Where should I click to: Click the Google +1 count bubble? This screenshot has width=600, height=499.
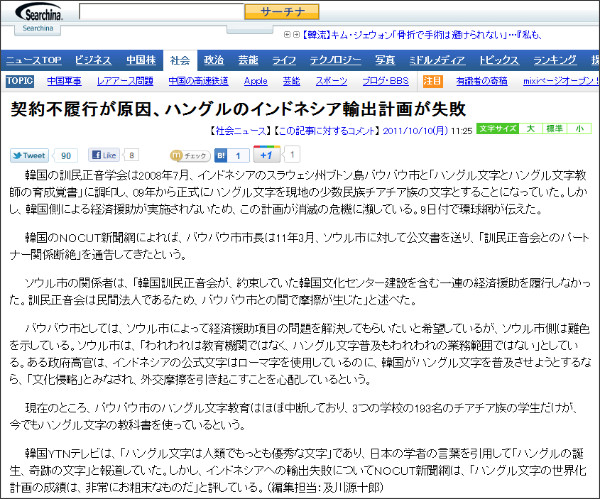(x=292, y=155)
